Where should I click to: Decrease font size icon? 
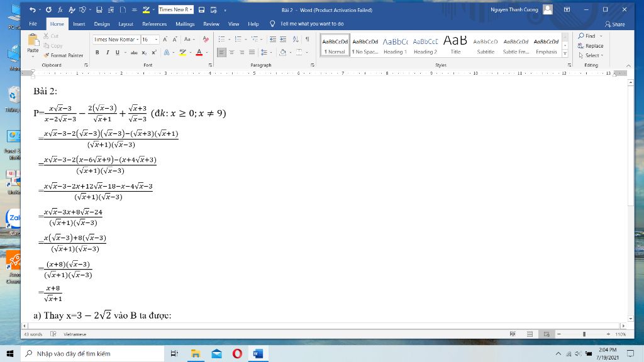[x=175, y=40]
